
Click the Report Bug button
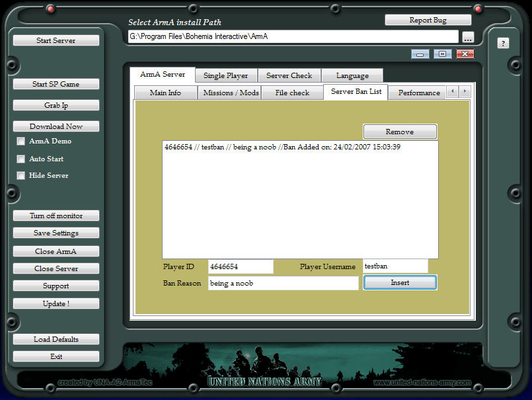pyautogui.click(x=428, y=20)
